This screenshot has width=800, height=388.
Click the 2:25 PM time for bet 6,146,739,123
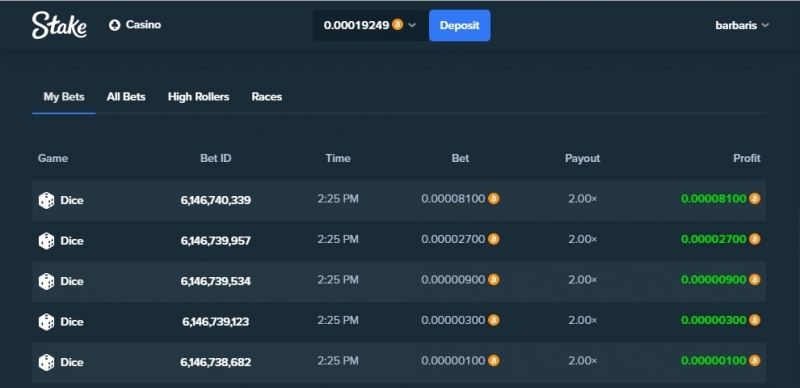click(338, 320)
